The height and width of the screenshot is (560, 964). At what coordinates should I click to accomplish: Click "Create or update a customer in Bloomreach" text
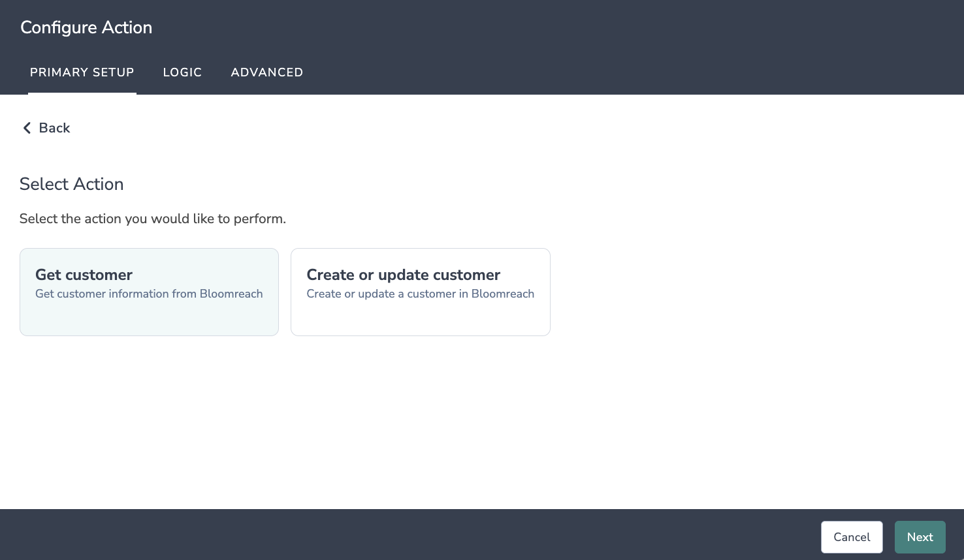(x=421, y=294)
